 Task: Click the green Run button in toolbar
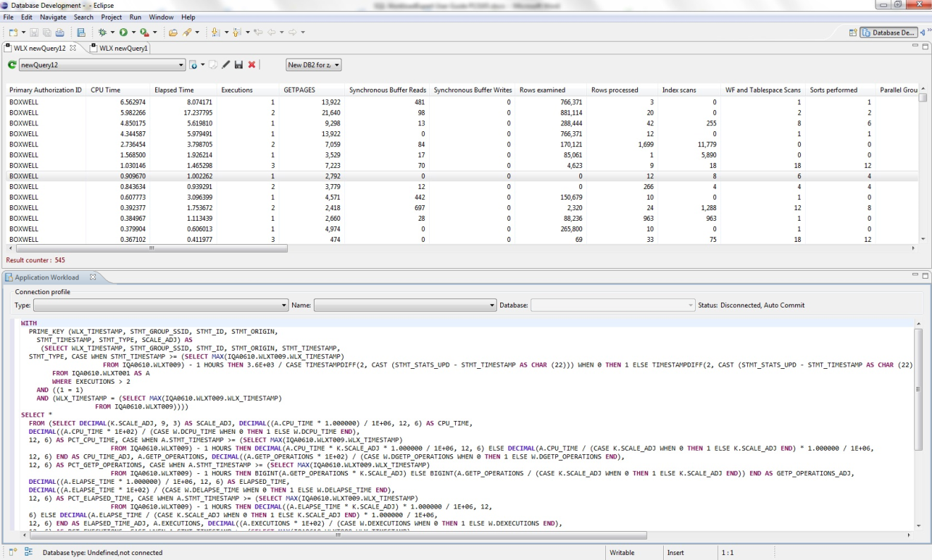coord(123,32)
